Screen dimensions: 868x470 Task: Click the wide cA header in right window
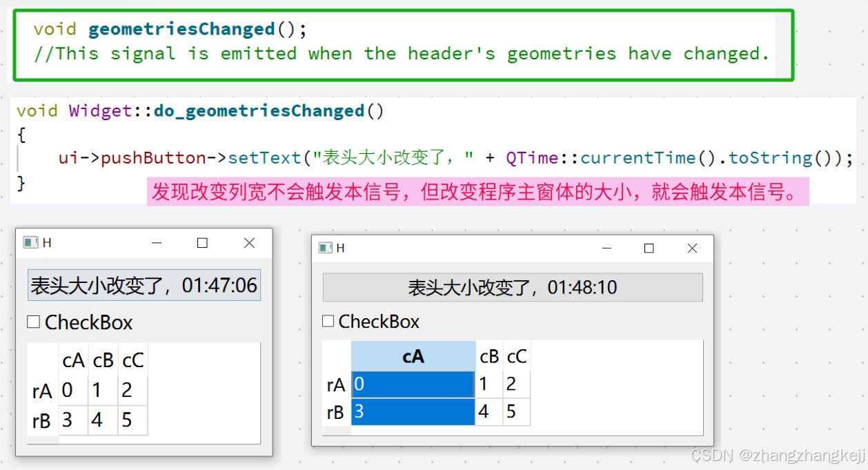pyautogui.click(x=413, y=356)
